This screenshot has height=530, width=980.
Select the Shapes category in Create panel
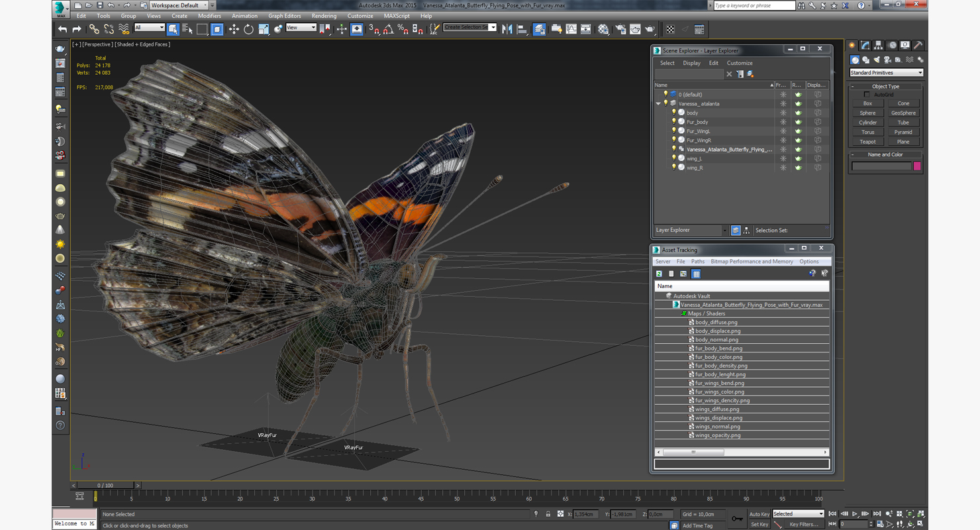point(865,60)
